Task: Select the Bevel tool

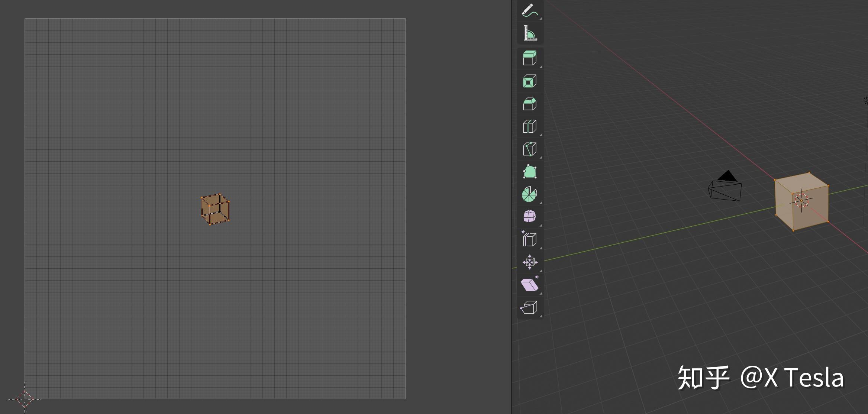Action: click(530, 105)
